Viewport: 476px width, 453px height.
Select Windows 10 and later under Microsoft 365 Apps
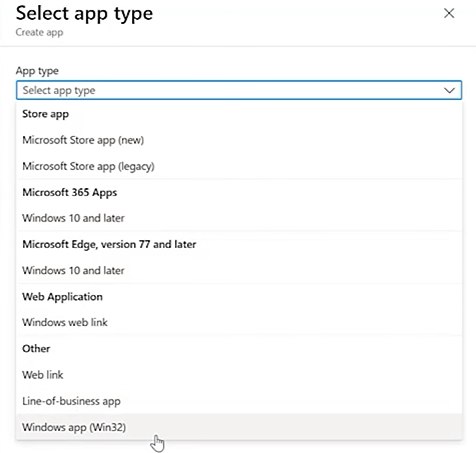(239, 218)
